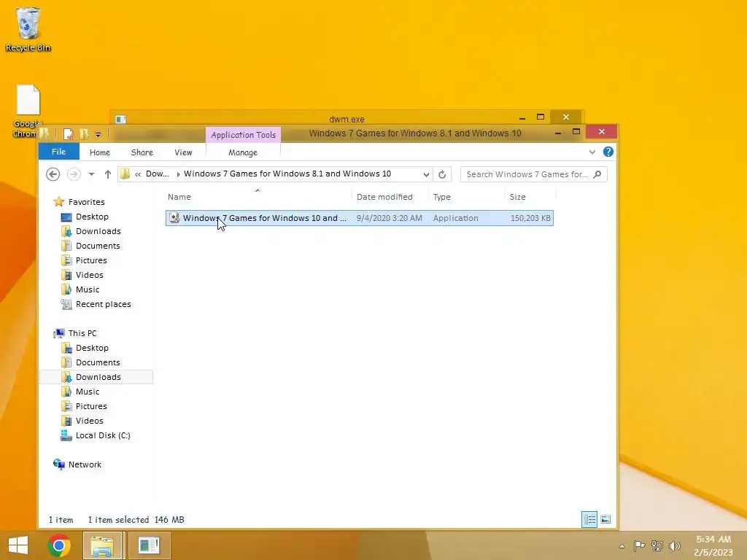
Task: Click the New folder quick access icon
Action: pos(85,134)
